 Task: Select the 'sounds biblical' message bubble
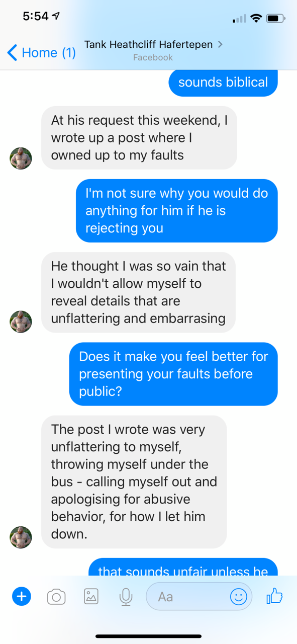223,83
